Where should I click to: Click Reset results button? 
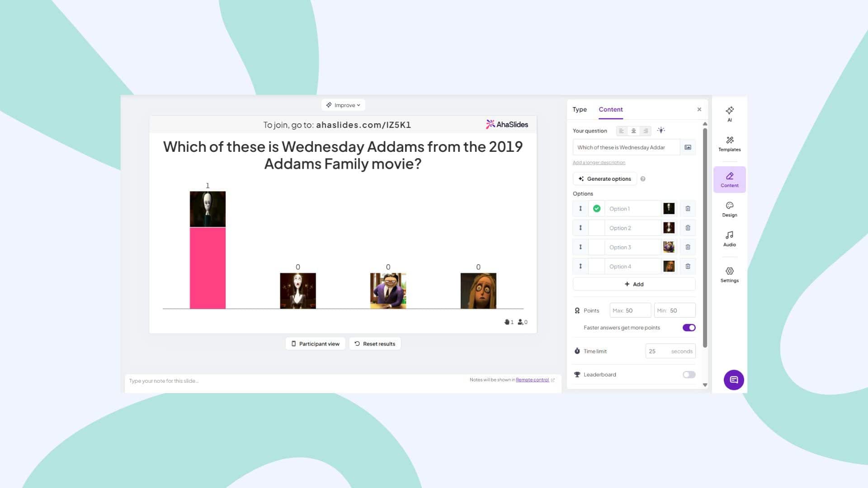(375, 344)
